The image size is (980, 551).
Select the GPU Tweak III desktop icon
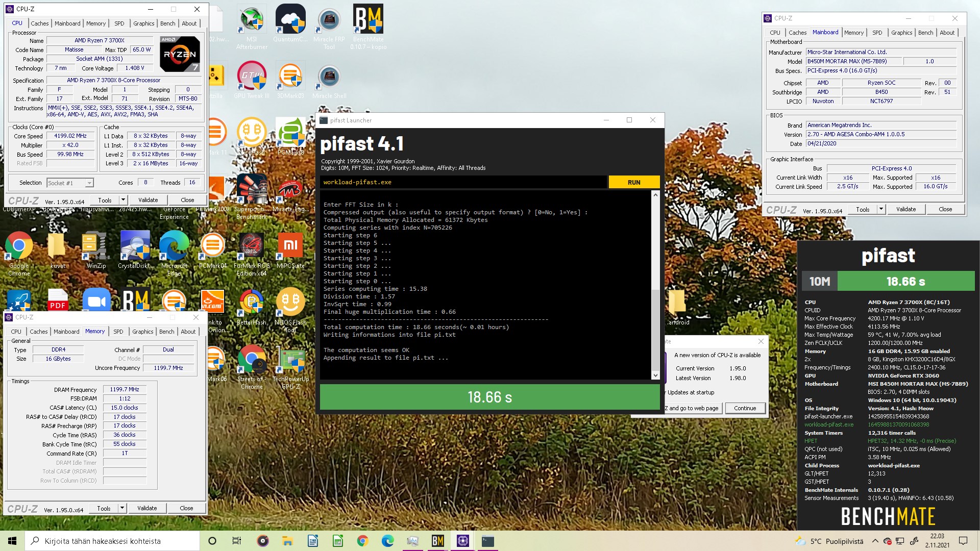click(x=252, y=80)
